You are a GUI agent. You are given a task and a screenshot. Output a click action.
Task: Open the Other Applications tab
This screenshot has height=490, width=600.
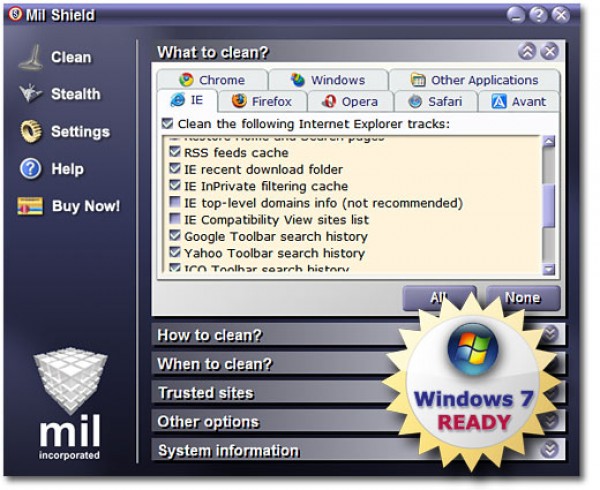[474, 80]
